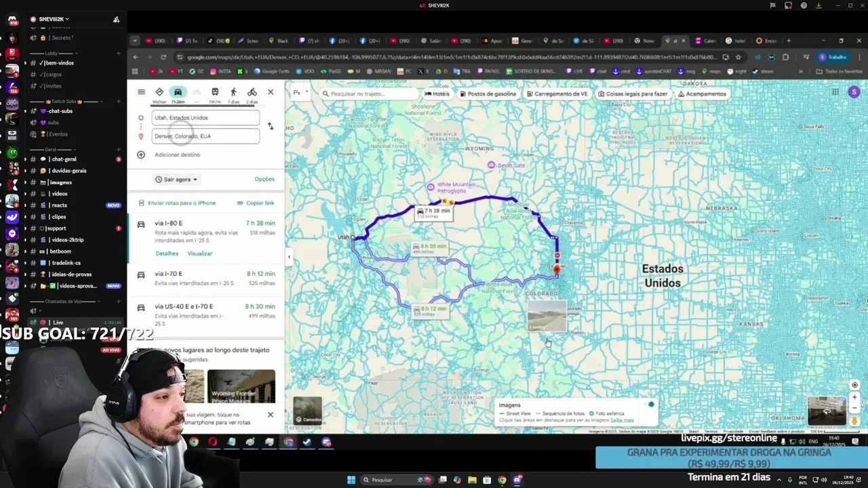This screenshot has width=868, height=488.
Task: Click White Mountain Petroglyphs marker
Action: pos(431,187)
